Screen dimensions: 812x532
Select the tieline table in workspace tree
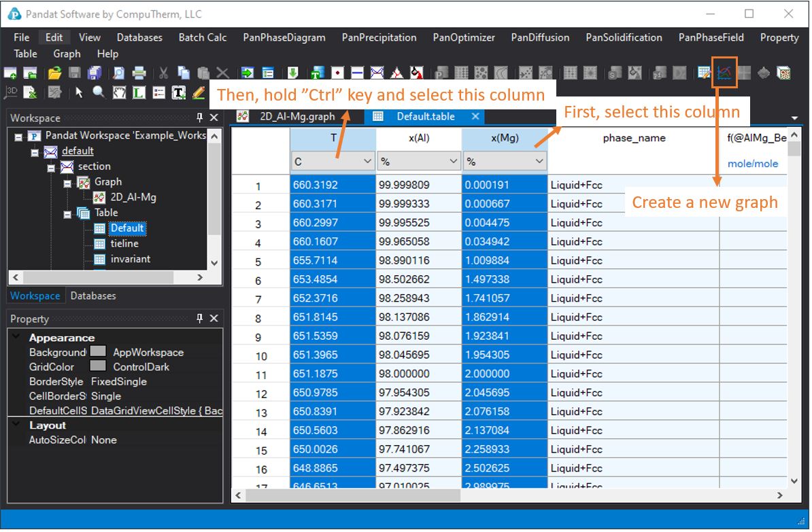coord(124,244)
